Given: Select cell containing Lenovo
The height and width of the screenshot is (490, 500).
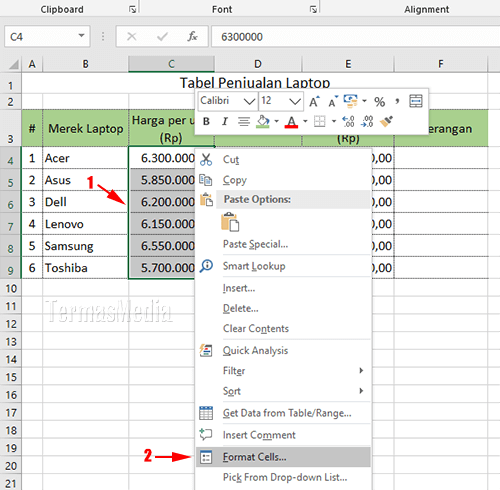Looking at the screenshot, I should coord(85,224).
